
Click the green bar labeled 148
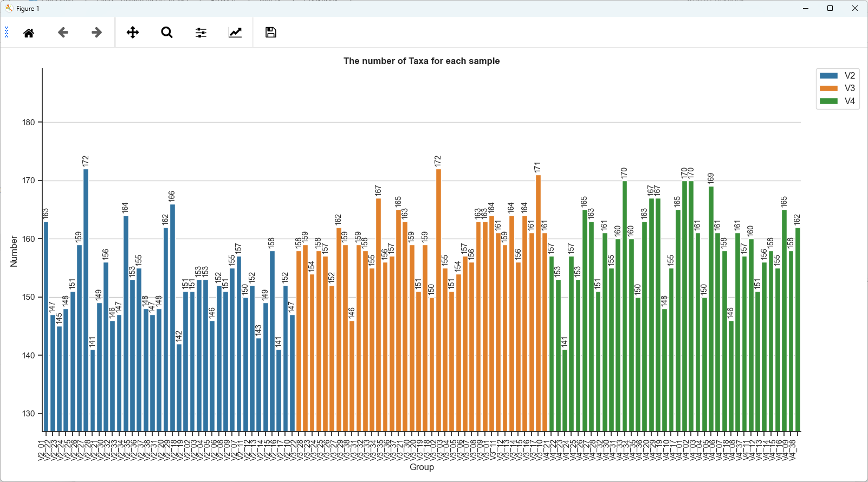(x=664, y=370)
